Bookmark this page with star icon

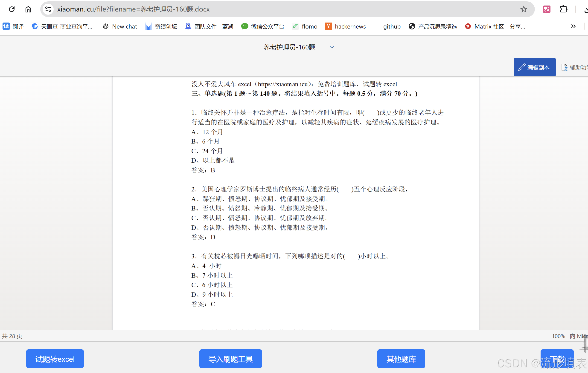point(524,9)
